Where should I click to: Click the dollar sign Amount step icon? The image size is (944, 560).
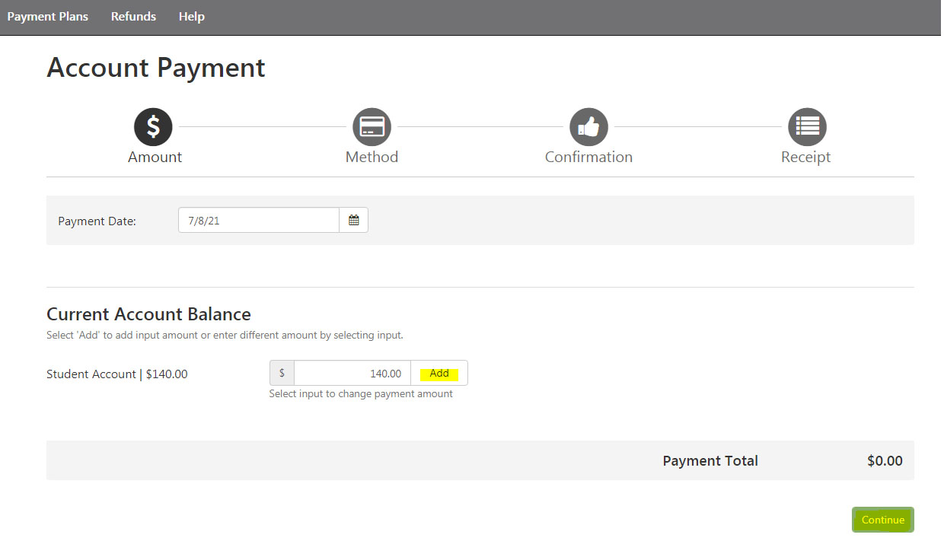point(153,127)
